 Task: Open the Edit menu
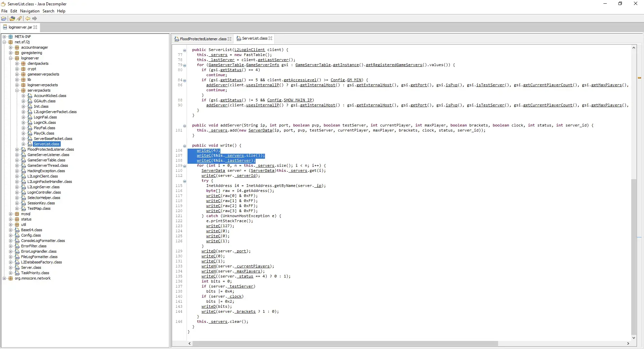(14, 11)
